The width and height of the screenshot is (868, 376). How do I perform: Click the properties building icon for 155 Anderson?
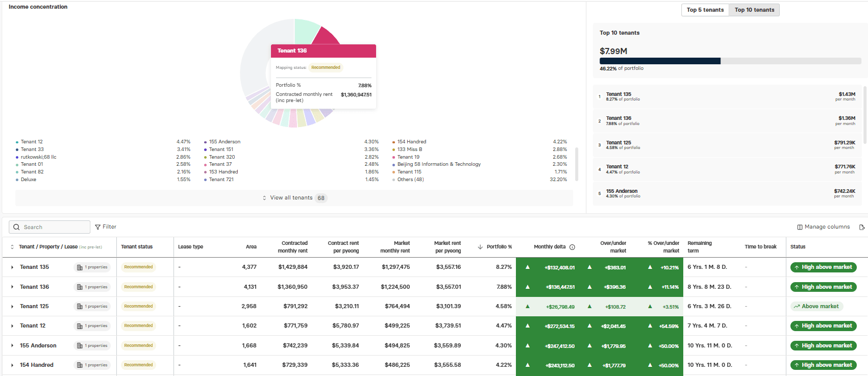point(80,346)
